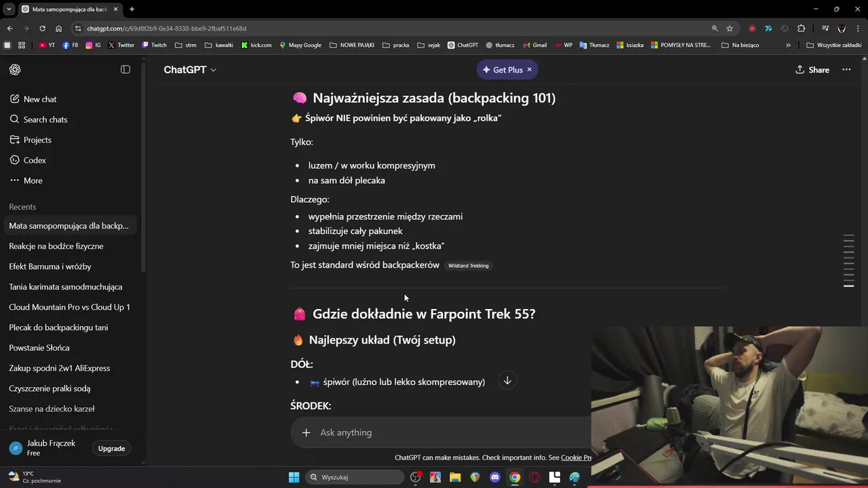The image size is (868, 488).
Task: Share this conversation
Action: pos(812,70)
